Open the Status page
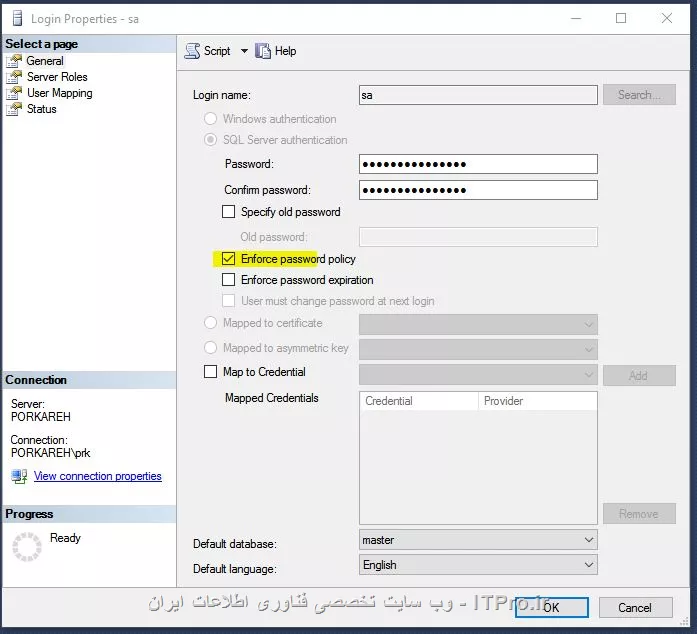 point(41,109)
